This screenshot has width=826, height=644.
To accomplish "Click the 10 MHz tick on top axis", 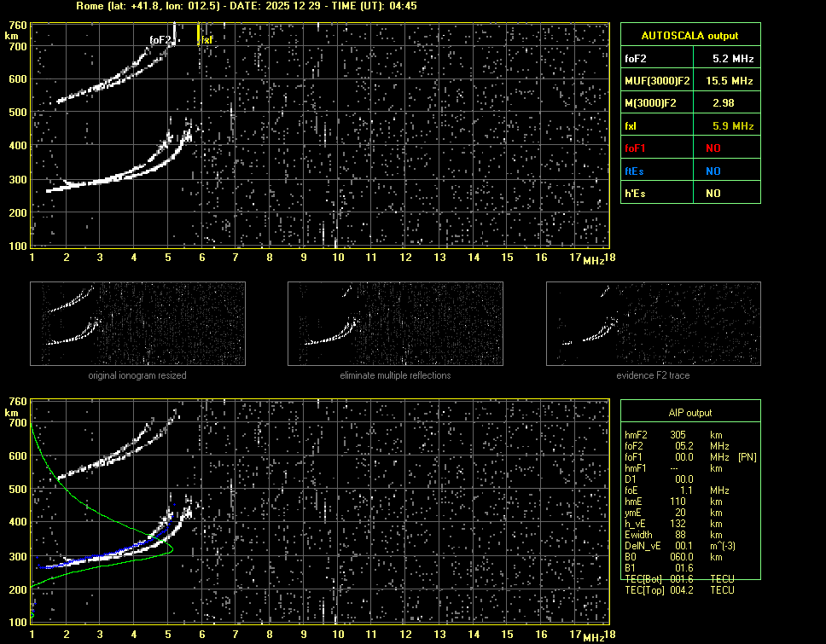I will [338, 258].
